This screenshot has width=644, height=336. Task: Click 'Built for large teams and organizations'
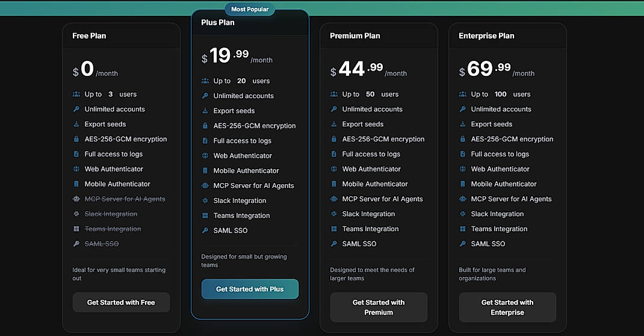(x=492, y=274)
